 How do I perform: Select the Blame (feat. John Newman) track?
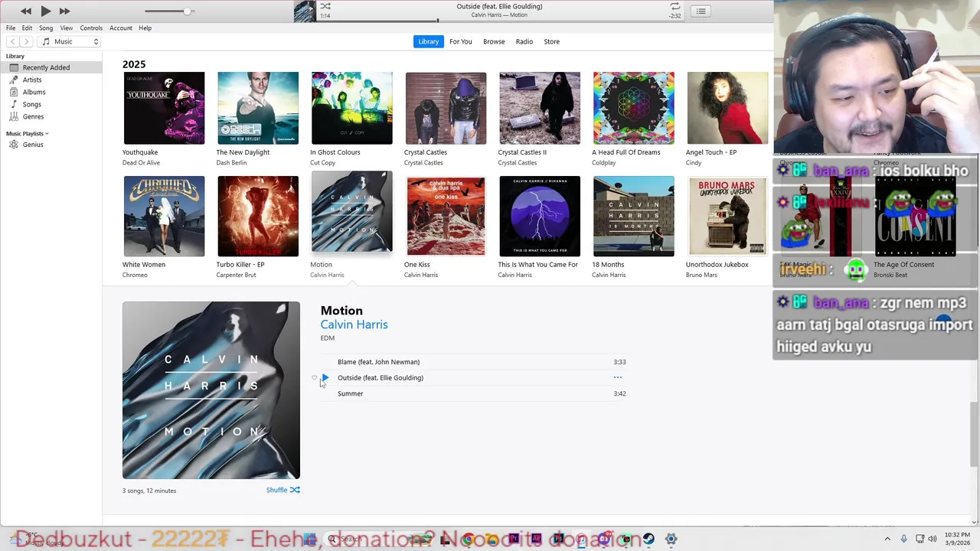473,362
